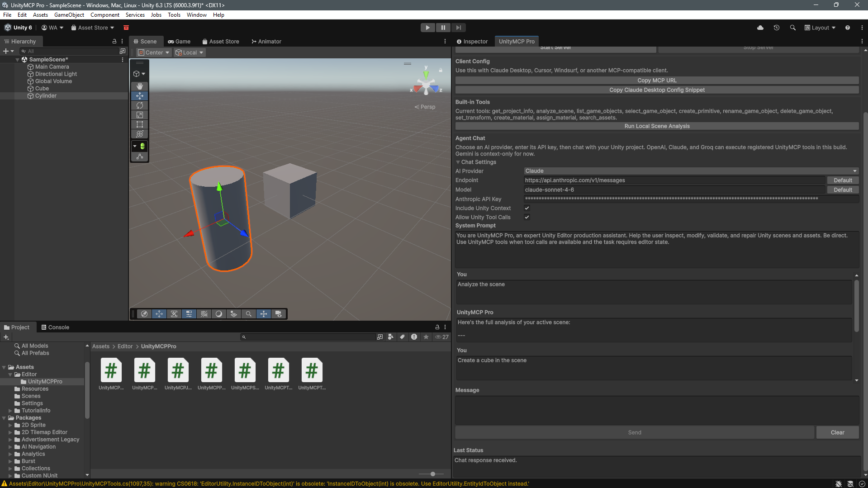Viewport: 868px width, 488px height.
Task: Open the Layout dropdown
Action: (820, 28)
